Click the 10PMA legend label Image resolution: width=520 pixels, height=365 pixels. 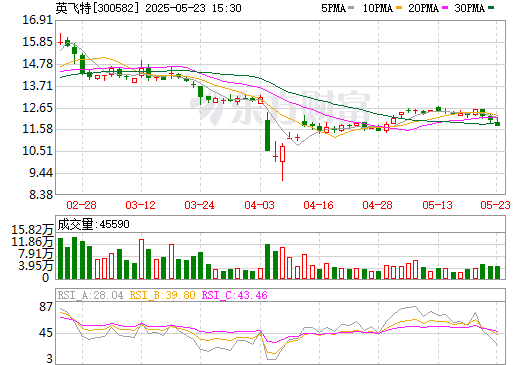click(377, 8)
